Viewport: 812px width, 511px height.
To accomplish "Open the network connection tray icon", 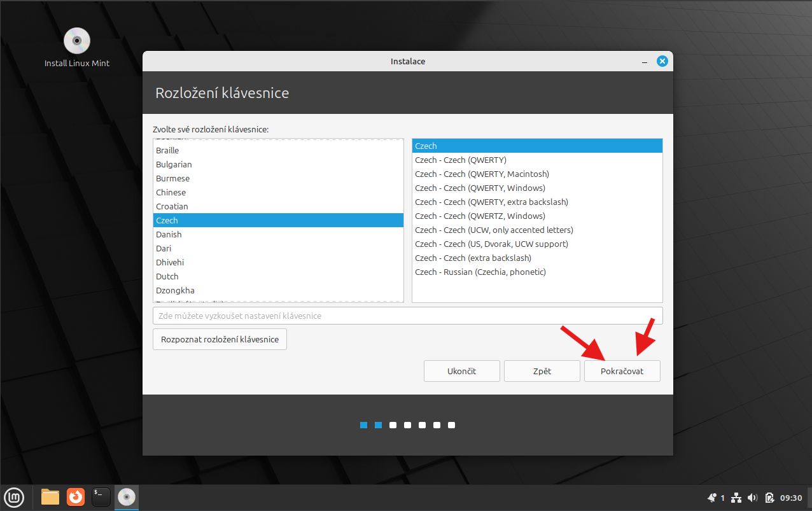I will coord(736,498).
